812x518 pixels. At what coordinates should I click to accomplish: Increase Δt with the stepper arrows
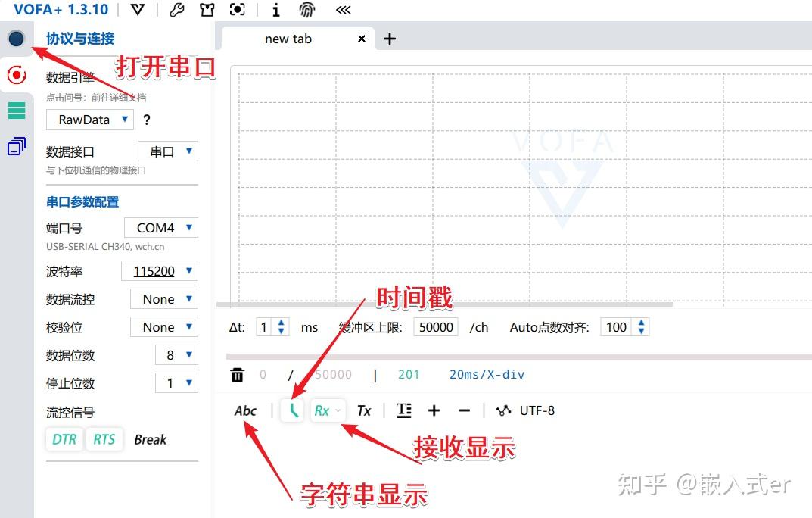pyautogui.click(x=281, y=323)
